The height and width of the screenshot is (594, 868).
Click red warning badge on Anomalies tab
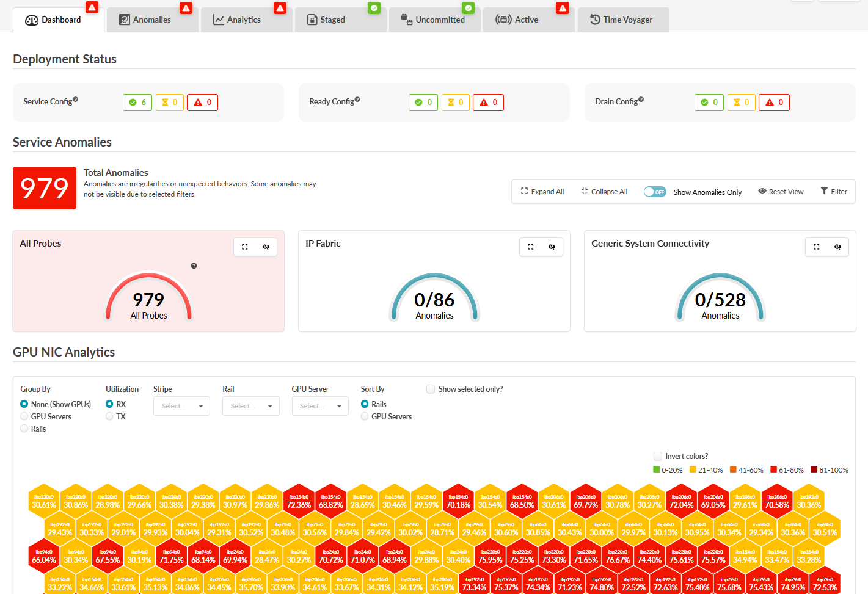coord(186,8)
